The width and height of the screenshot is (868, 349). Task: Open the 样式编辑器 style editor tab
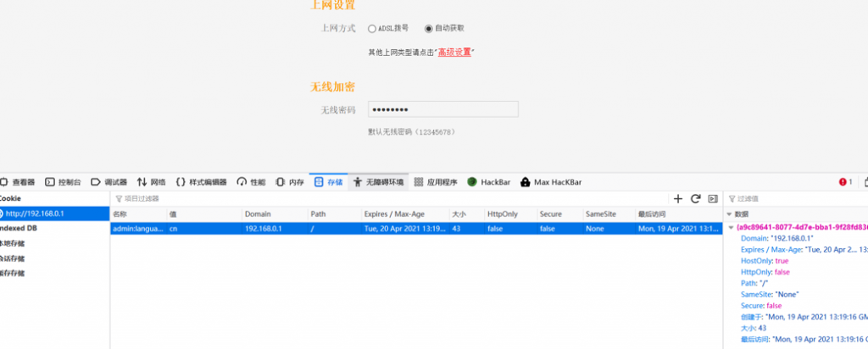pos(202,182)
